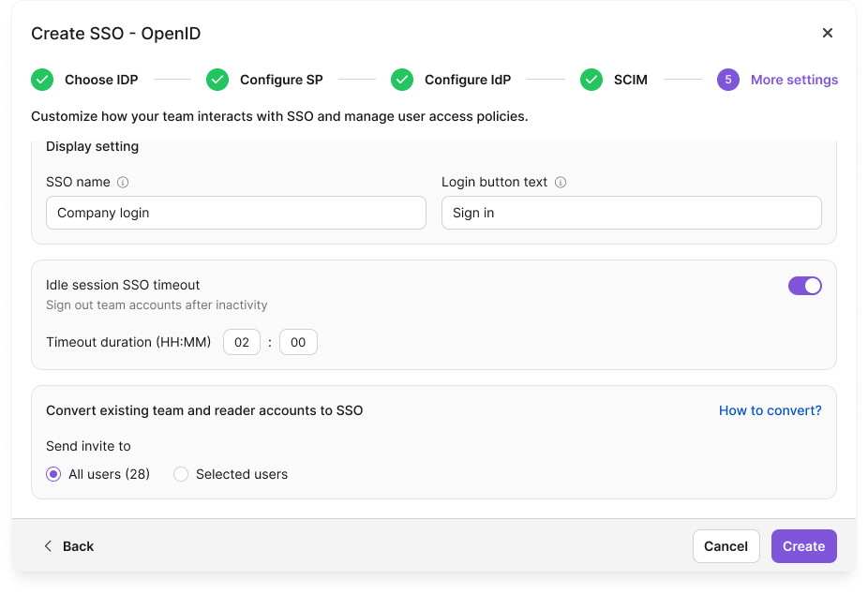Click the Create SSO - OpenID title
The width and height of the screenshot is (868, 594).
click(x=115, y=33)
